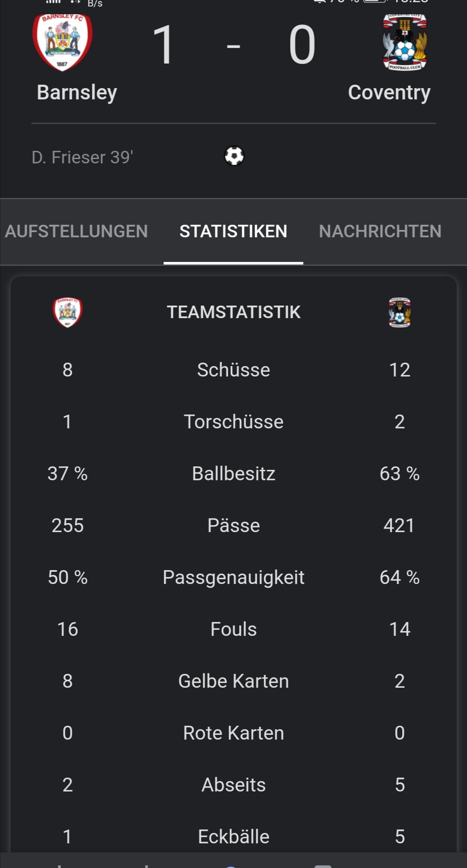Image resolution: width=467 pixels, height=868 pixels.
Task: Tap the Ballbesitz stat label
Action: 233,473
